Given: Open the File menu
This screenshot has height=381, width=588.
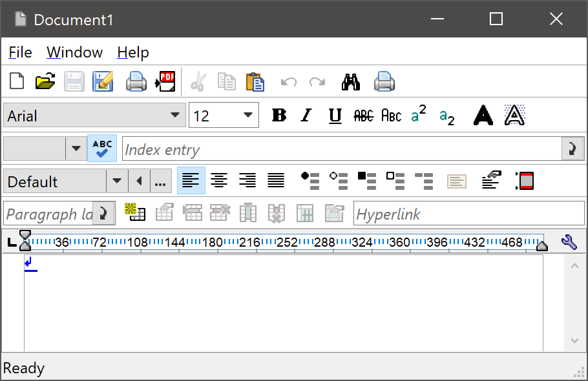Looking at the screenshot, I should (x=20, y=52).
